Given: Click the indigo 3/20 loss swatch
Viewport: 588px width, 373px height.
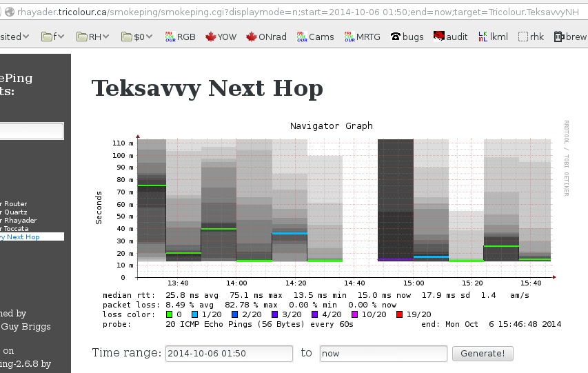Looking at the screenshot, I should (275, 314).
